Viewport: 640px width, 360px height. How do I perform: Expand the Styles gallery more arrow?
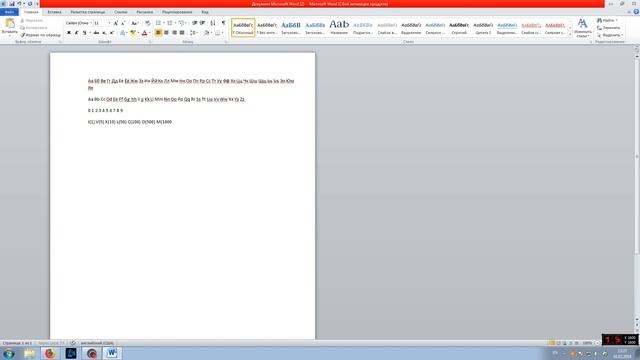(570, 35)
